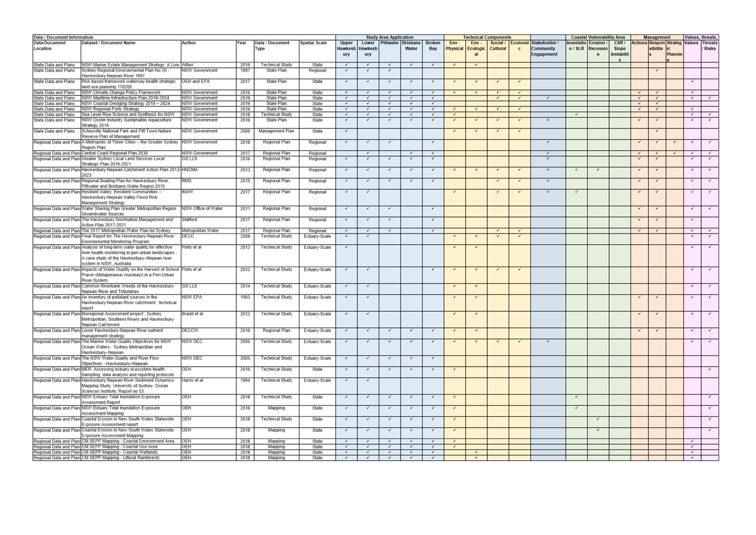Click the 'Dataset / Document Name' column header
The image size is (756, 535).
click(130, 51)
